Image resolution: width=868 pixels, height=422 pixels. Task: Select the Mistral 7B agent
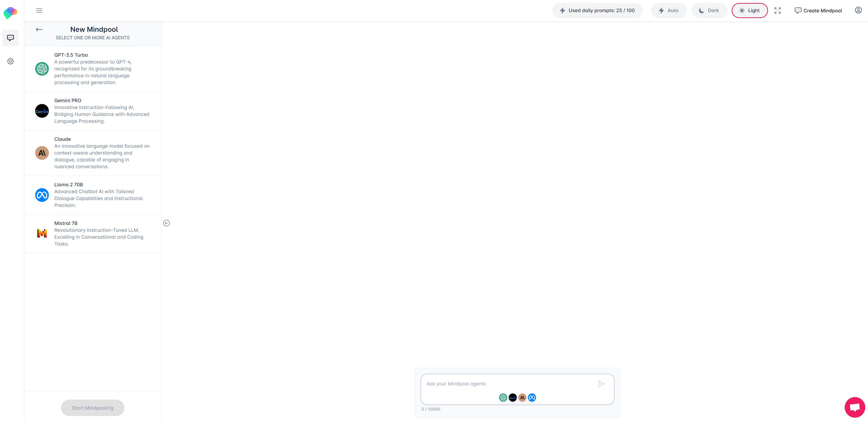[93, 233]
